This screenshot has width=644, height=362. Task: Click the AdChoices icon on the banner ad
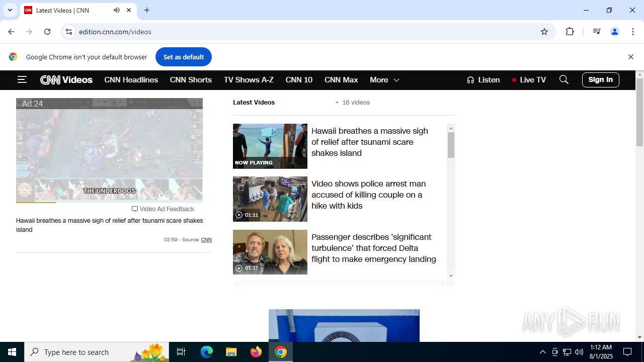point(416,312)
